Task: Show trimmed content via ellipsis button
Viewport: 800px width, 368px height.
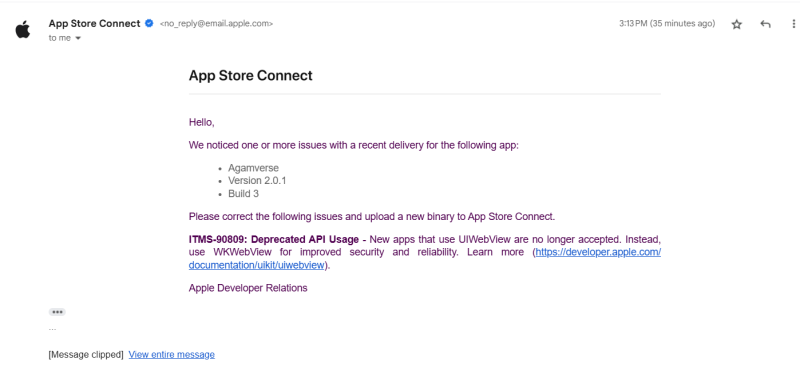Action: point(57,312)
